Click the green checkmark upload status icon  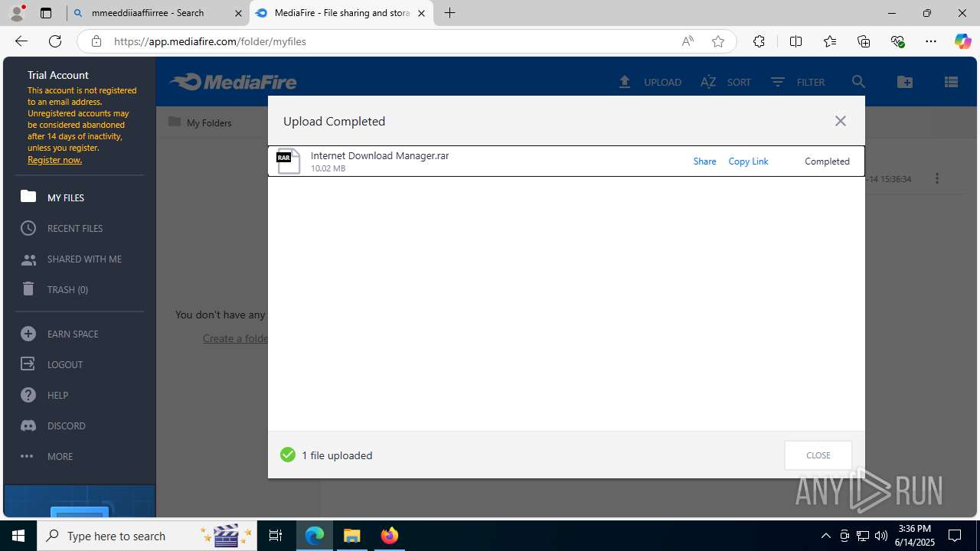point(288,455)
